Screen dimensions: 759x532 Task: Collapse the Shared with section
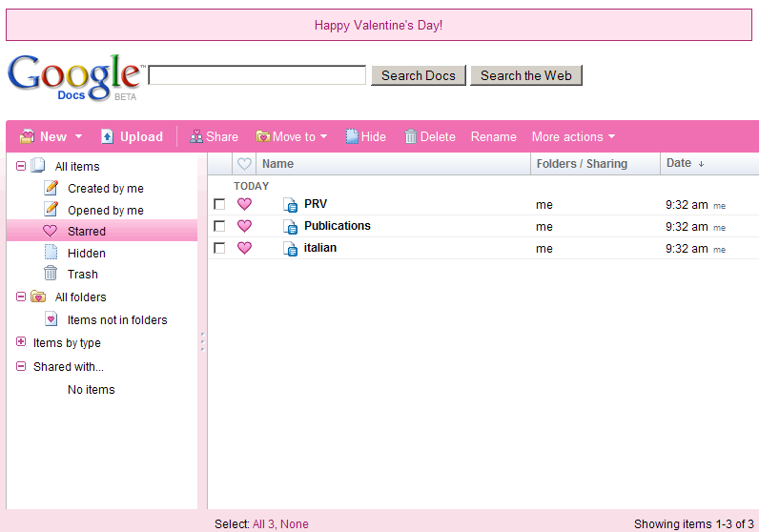[21, 366]
